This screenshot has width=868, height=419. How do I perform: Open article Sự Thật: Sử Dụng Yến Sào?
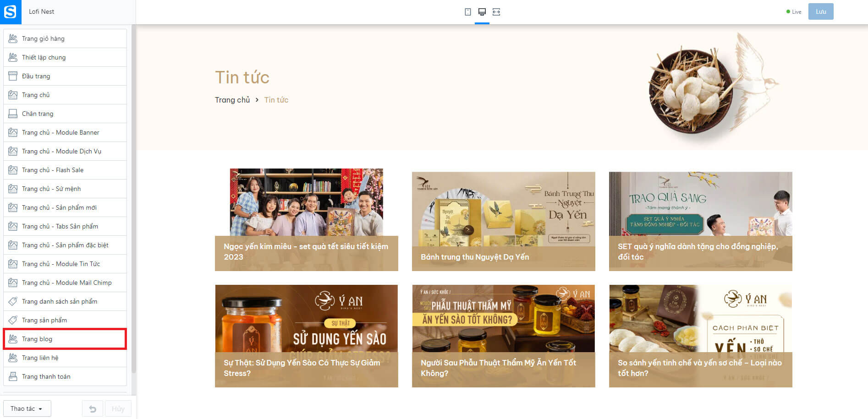pos(302,368)
